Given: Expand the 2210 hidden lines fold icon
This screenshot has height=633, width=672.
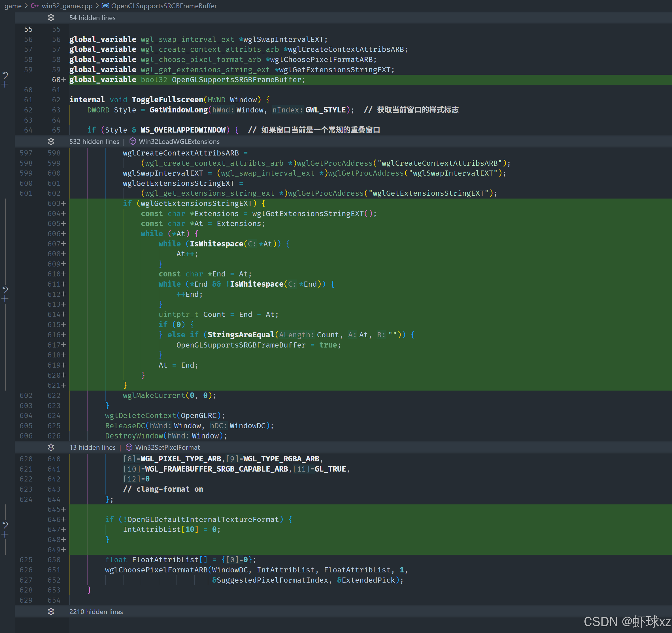Looking at the screenshot, I should (x=51, y=611).
